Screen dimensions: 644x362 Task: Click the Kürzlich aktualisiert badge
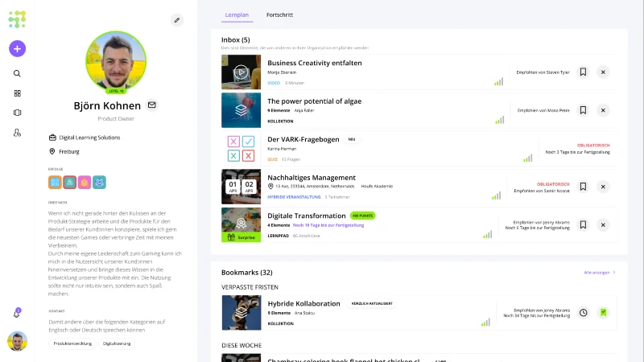coord(372,304)
